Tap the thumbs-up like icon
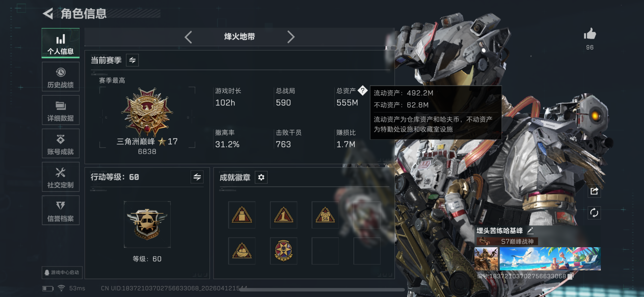 click(590, 34)
